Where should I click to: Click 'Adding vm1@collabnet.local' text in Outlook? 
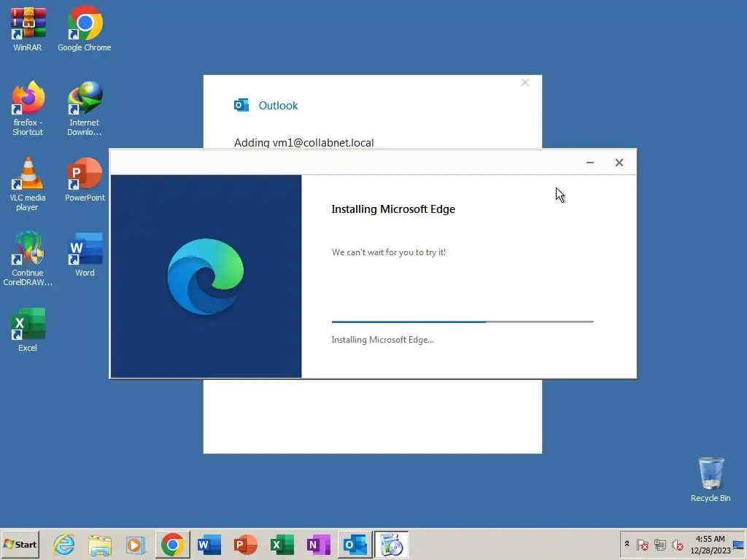coord(304,142)
